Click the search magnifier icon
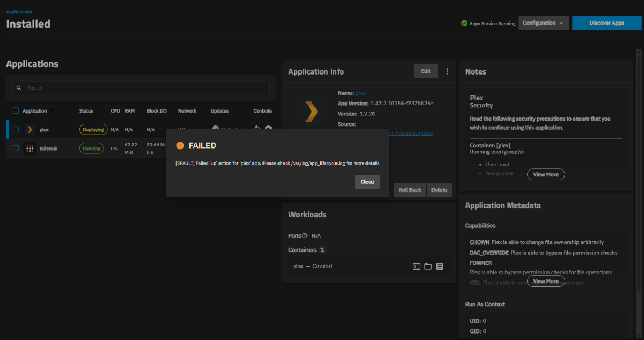644x340 pixels. [19, 88]
